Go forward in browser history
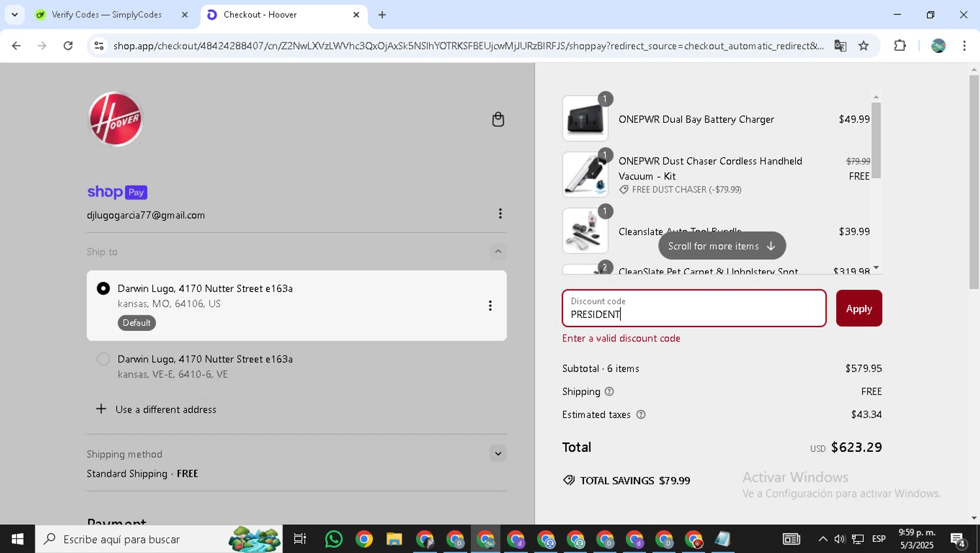The height and width of the screenshot is (553, 980). (x=42, y=46)
